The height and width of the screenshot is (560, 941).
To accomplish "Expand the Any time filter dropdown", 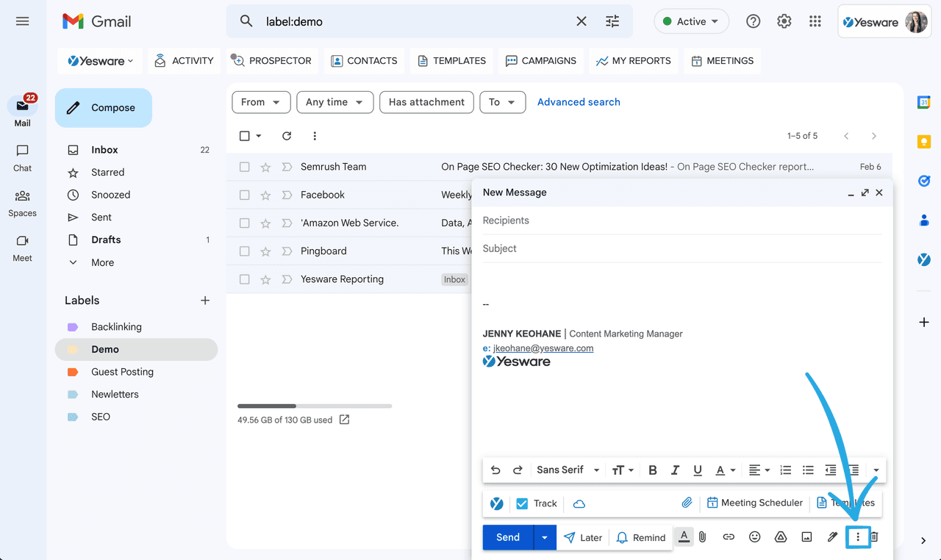I will (x=334, y=102).
